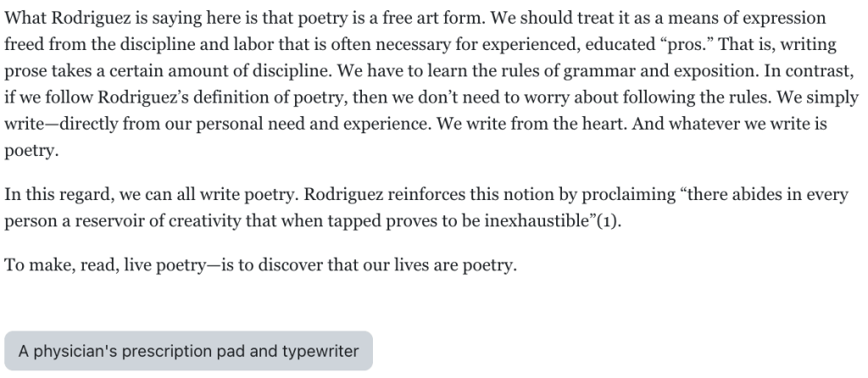This screenshot has width=868, height=378.
Task: Click the "A physician's prescription pad and typewriter" label
Action: [x=188, y=351]
